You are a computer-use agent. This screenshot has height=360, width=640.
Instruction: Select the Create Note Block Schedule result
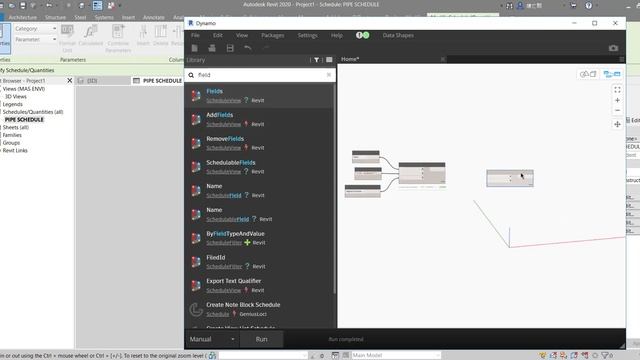point(259,309)
